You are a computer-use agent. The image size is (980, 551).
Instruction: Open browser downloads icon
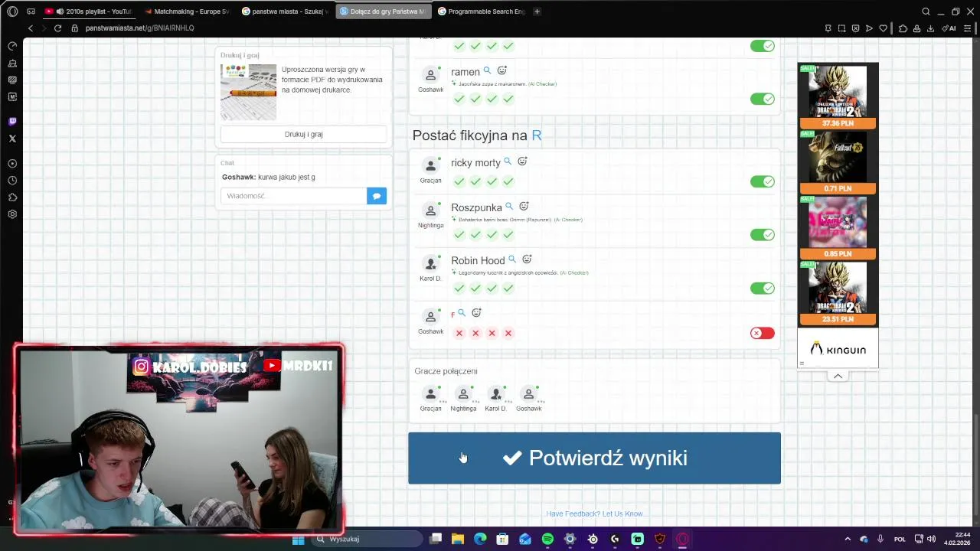pos(930,28)
